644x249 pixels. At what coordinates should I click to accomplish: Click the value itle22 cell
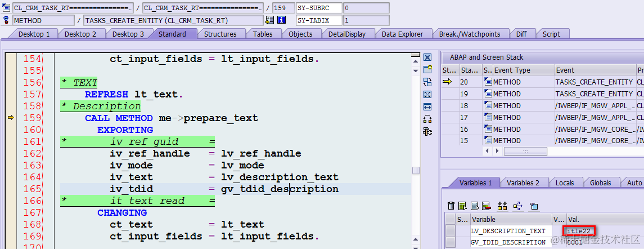tap(579, 230)
